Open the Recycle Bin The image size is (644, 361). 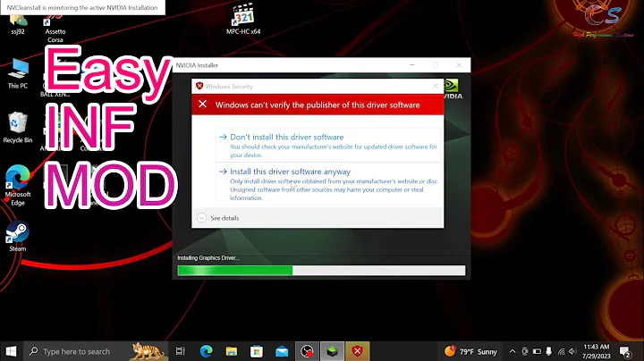tap(18, 128)
